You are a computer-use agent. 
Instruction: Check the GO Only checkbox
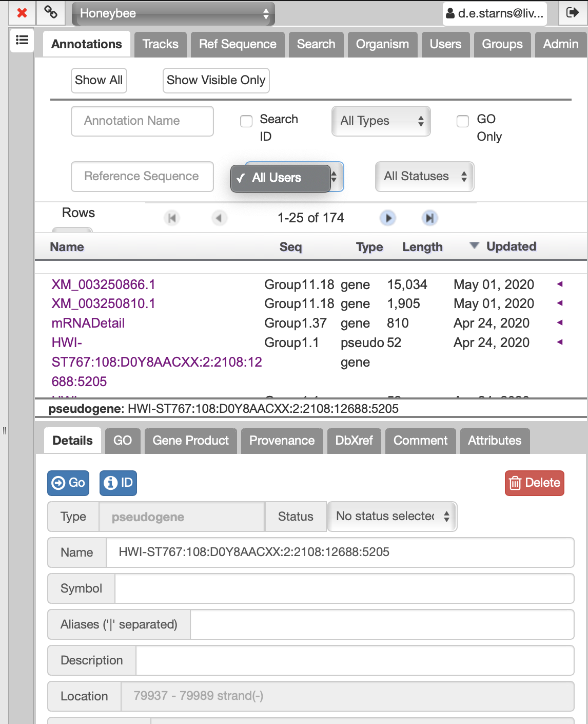[x=463, y=121]
